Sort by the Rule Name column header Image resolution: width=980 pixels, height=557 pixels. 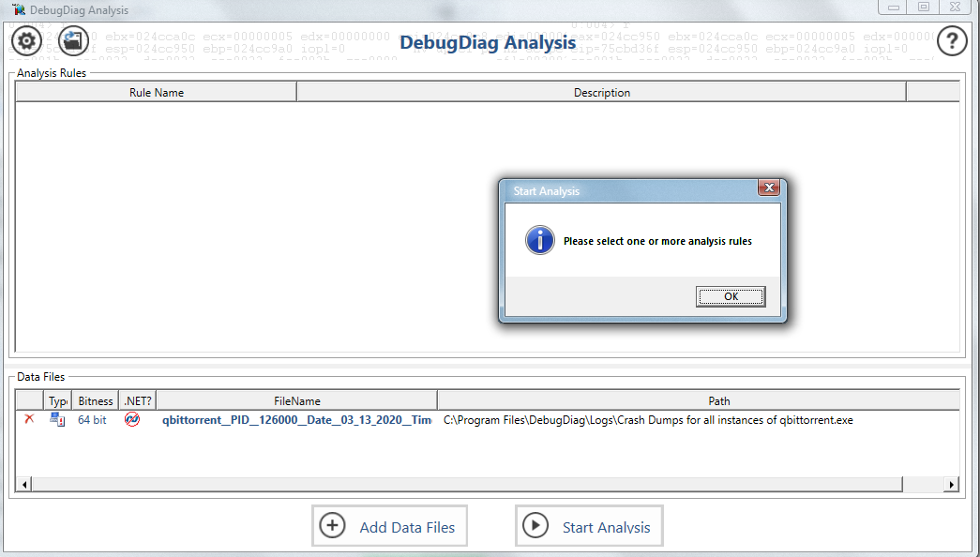click(157, 93)
